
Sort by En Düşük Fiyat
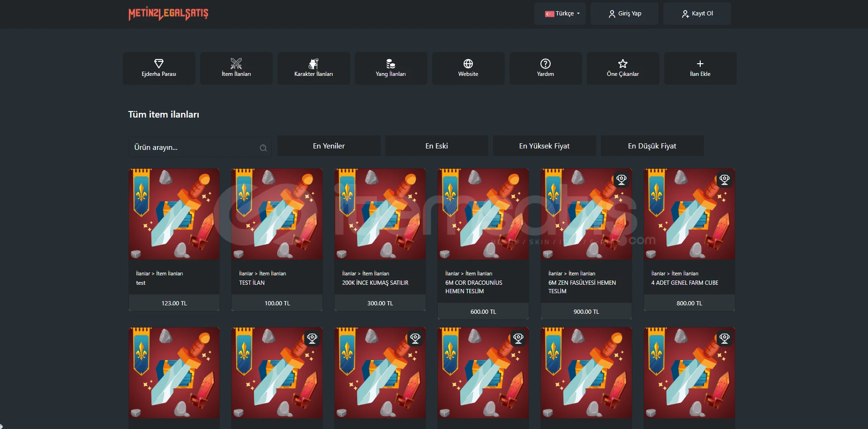pos(652,146)
